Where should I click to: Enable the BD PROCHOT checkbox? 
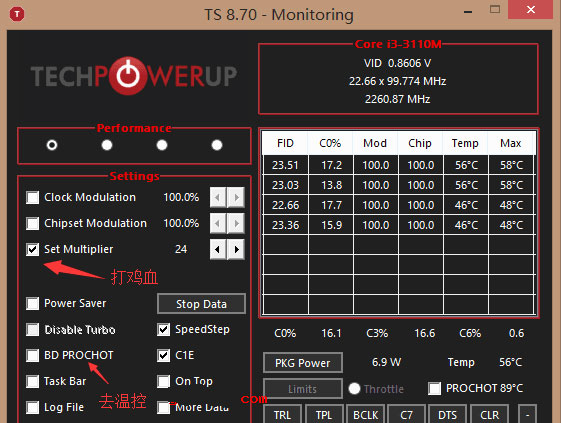(33, 355)
